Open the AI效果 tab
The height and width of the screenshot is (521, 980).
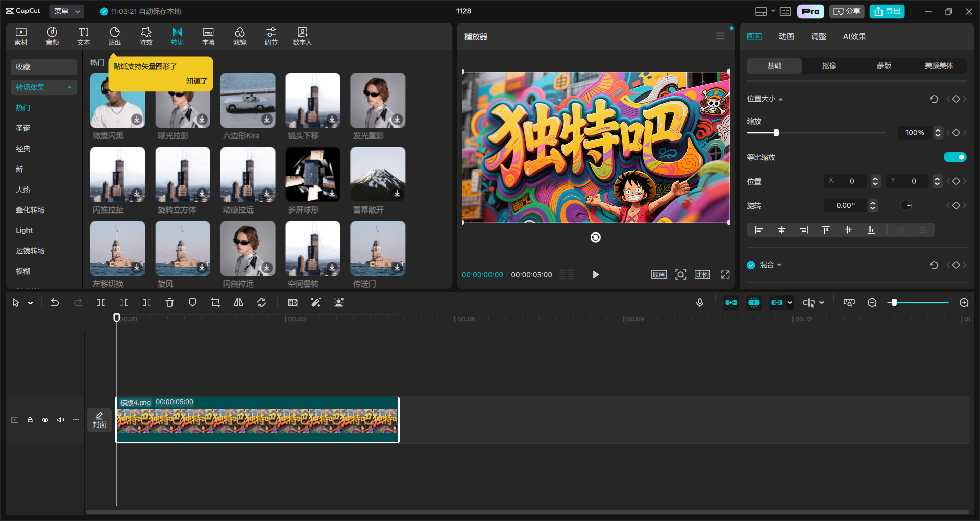[854, 36]
